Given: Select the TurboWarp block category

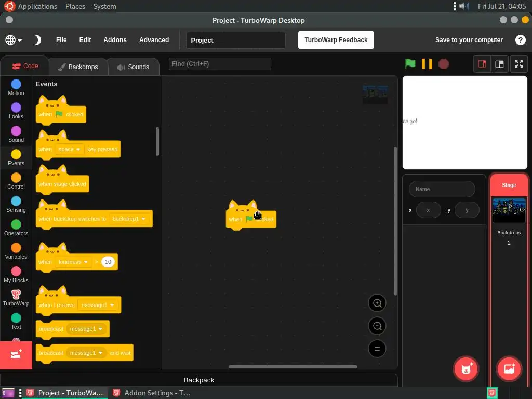Looking at the screenshot, I should [16, 298].
